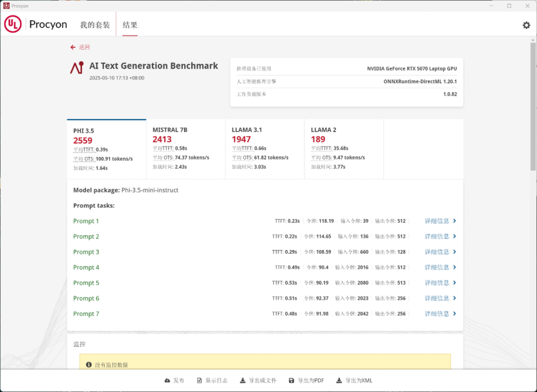Image resolution: width=537 pixels, height=392 pixels.
Task: Expand Prompt 3 details chevron
Action: tap(454, 252)
